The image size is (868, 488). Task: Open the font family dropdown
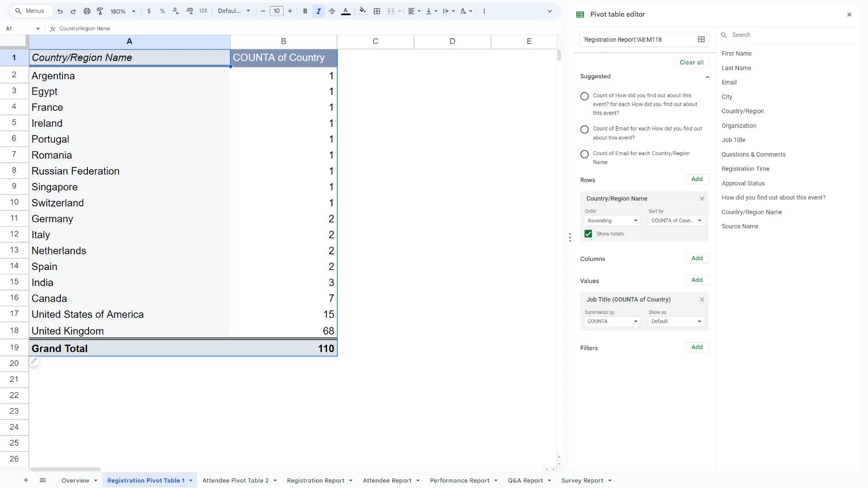coord(234,11)
